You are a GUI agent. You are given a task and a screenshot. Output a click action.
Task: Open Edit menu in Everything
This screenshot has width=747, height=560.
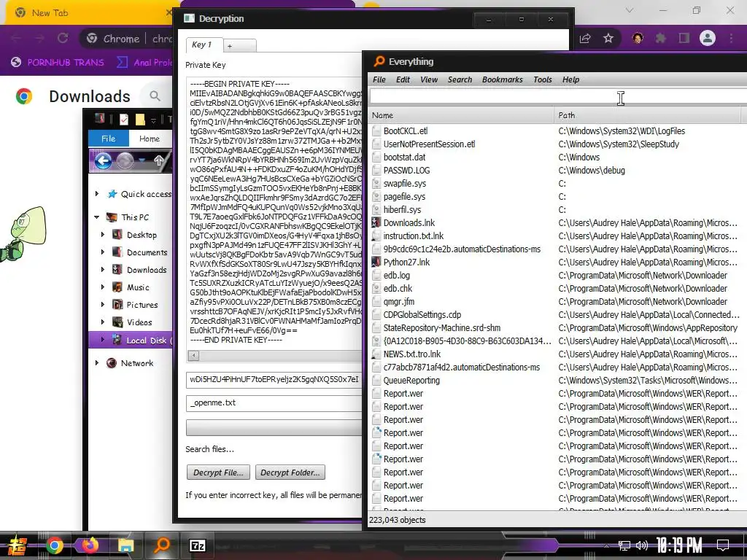click(x=403, y=79)
